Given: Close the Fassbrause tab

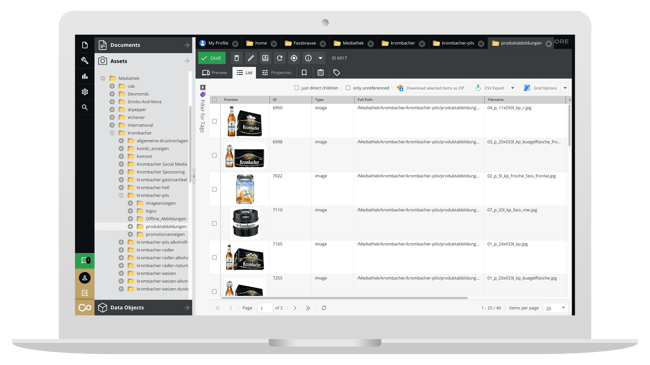Looking at the screenshot, I should 323,44.
